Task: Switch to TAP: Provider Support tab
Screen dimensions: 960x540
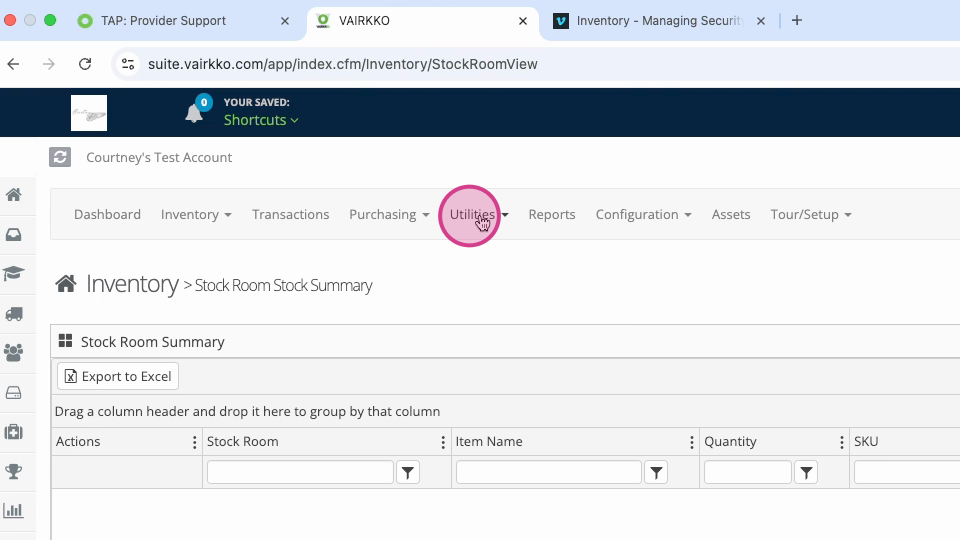Action: [163, 21]
